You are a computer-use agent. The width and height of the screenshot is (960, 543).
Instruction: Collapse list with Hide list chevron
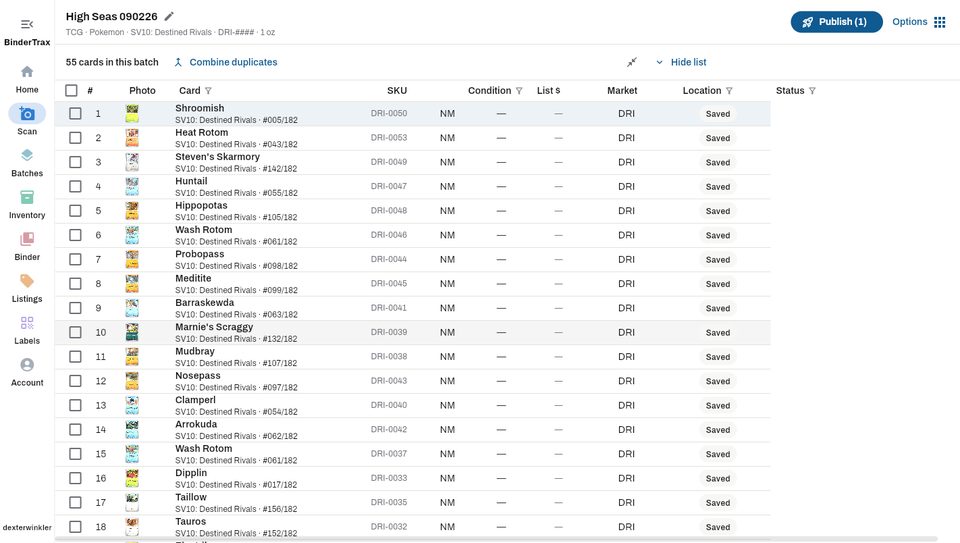[659, 62]
